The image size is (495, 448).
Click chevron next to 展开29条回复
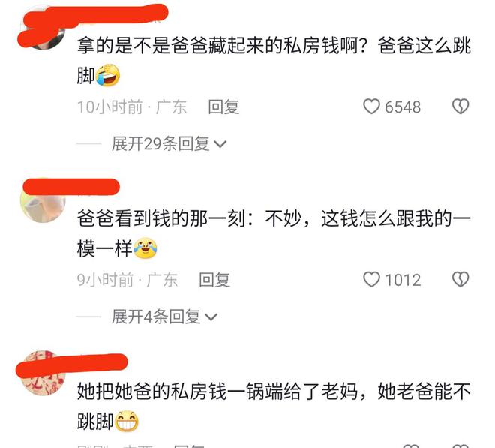220,145
